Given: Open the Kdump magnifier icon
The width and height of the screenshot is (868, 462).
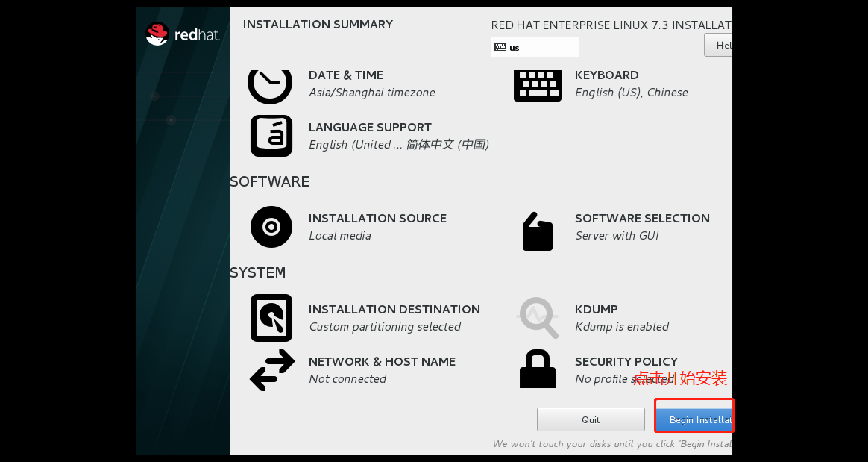Looking at the screenshot, I should pos(538,317).
